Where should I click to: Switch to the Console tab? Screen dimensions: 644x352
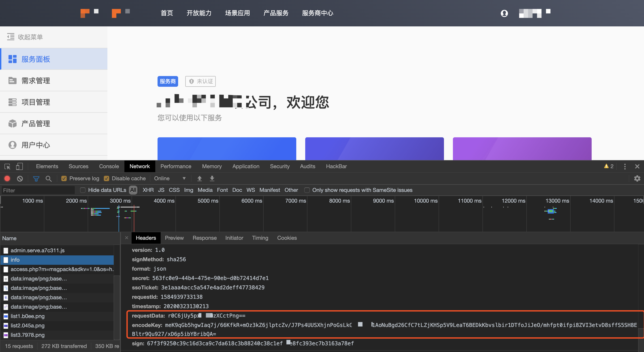[x=109, y=166]
